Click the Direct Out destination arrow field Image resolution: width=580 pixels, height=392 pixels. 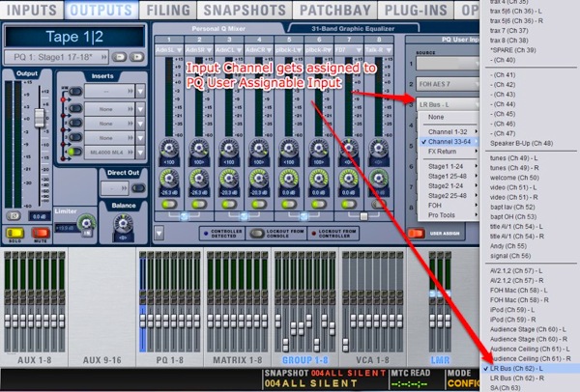(x=115, y=188)
